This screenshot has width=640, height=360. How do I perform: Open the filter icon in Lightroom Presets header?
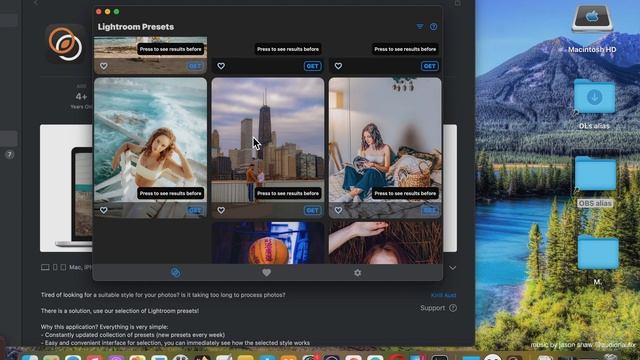click(x=420, y=27)
